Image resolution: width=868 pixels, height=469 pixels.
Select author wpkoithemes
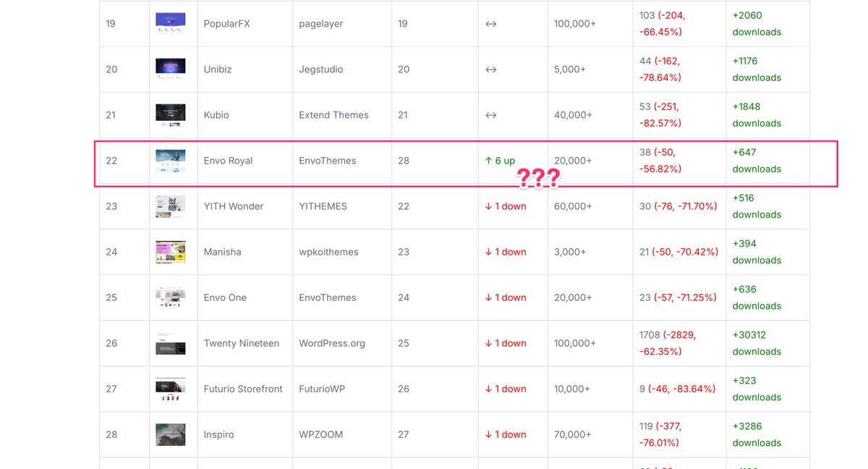pyautogui.click(x=328, y=252)
